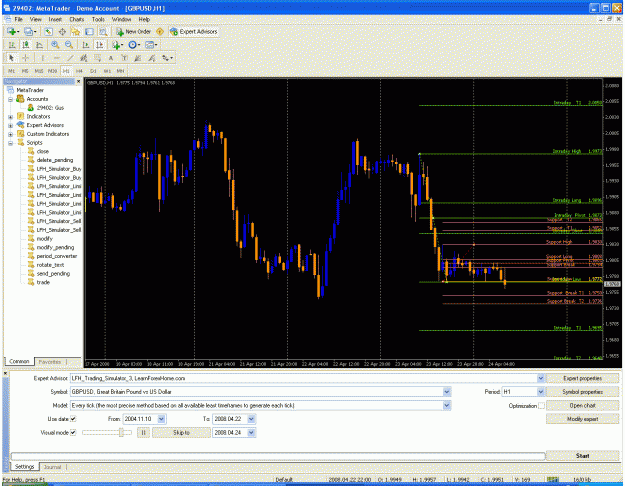Viewport: 625px width, 486px height.
Task: Open the Period H1 dropdown
Action: (540, 392)
